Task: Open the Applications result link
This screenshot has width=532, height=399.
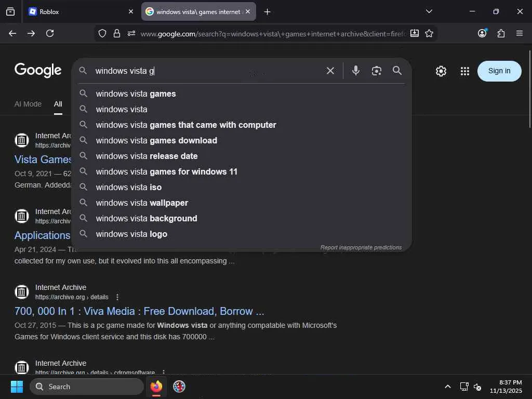Action: click(43, 235)
